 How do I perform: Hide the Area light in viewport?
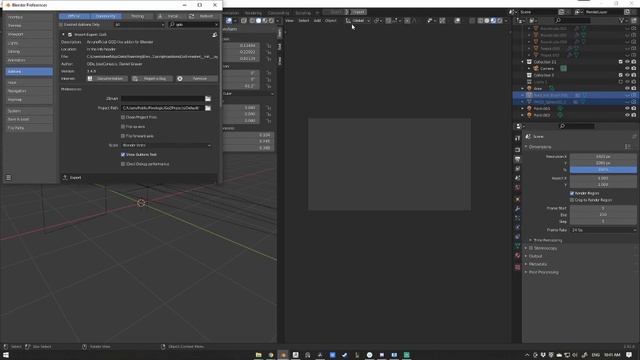tap(627, 88)
